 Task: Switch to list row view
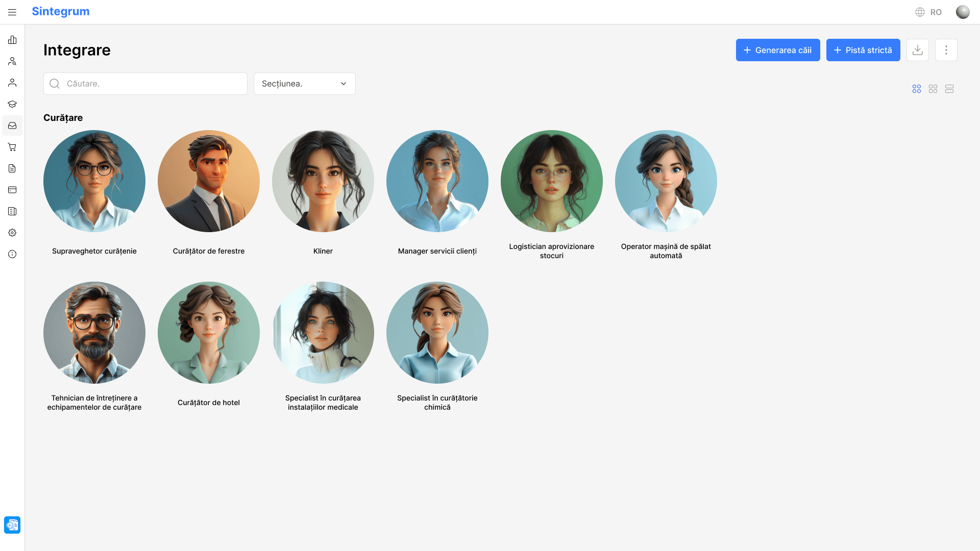click(949, 89)
